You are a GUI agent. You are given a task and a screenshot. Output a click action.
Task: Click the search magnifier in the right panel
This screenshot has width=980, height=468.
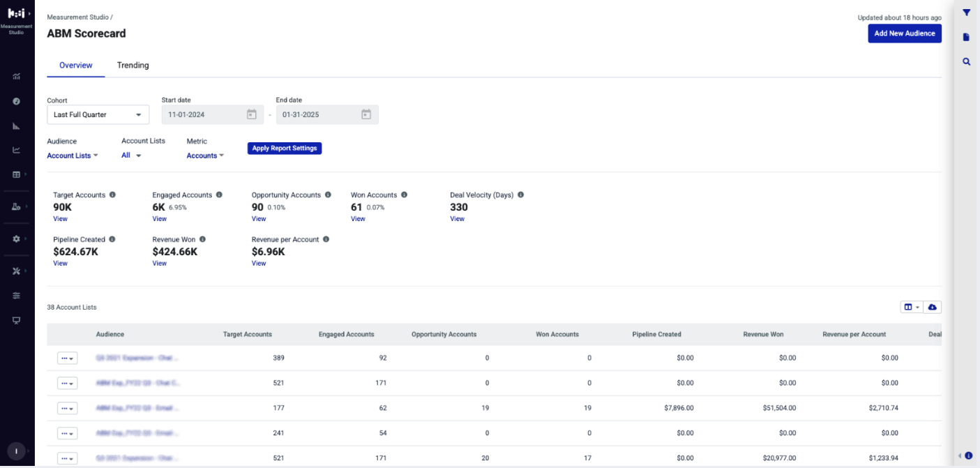[967, 61]
